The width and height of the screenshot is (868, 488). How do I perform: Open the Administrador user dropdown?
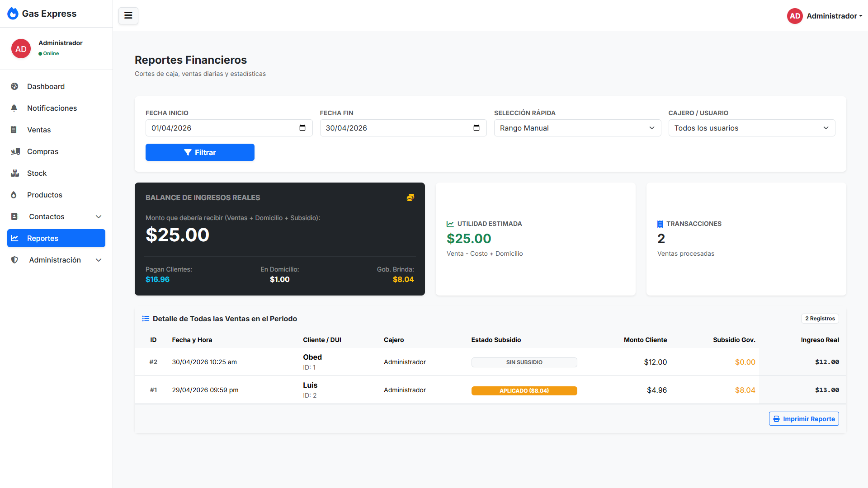[x=825, y=16]
